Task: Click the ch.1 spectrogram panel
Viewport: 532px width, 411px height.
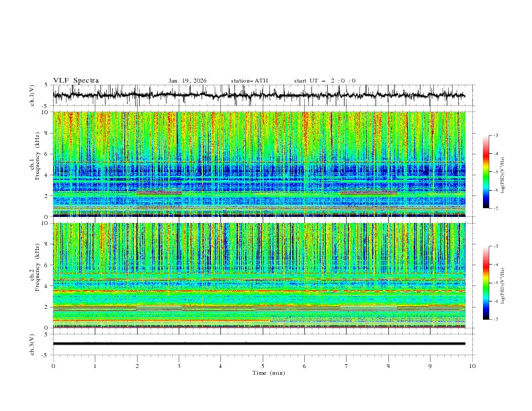Action: [x=259, y=164]
